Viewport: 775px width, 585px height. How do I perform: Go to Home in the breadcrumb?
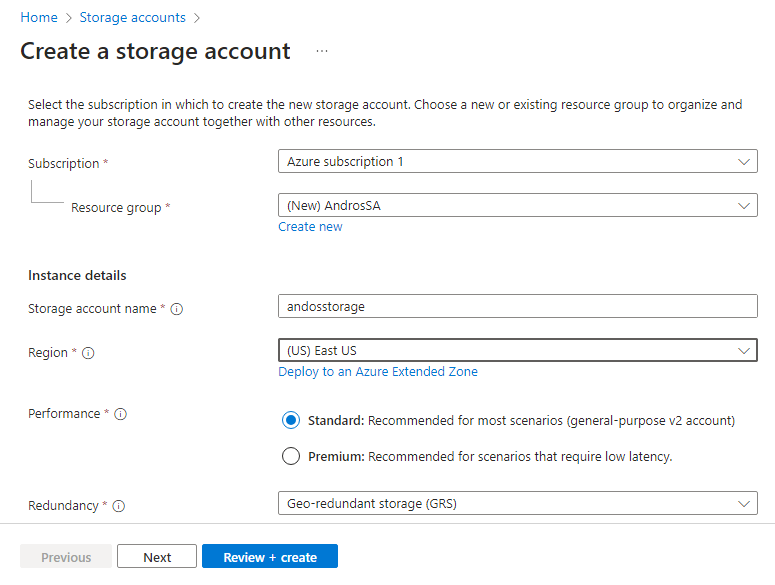tap(39, 17)
